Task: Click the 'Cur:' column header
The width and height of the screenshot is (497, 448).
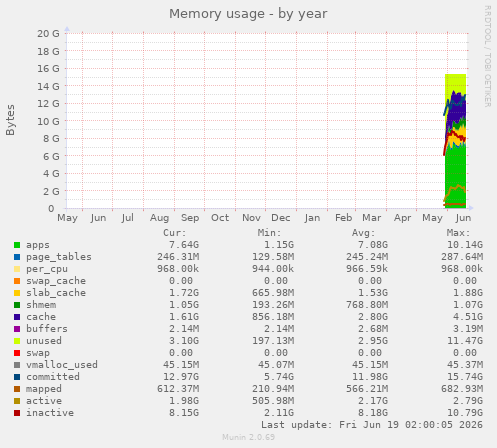Action: point(175,233)
